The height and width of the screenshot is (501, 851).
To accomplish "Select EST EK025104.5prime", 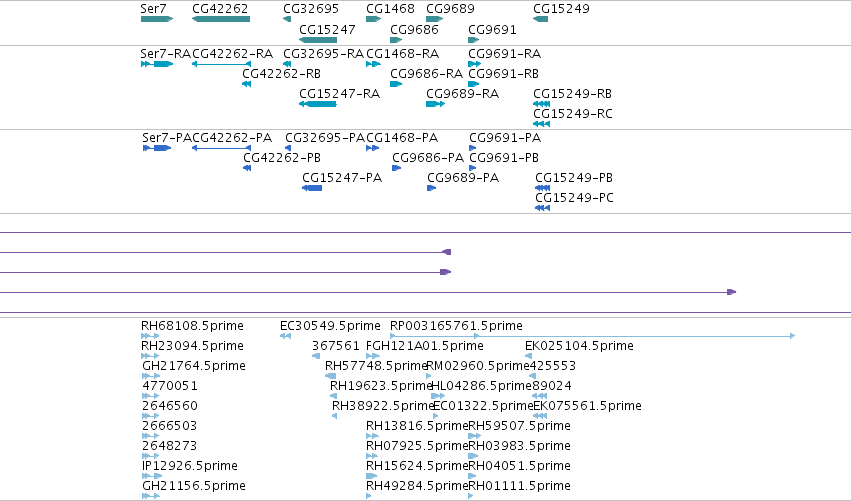I will click(529, 357).
